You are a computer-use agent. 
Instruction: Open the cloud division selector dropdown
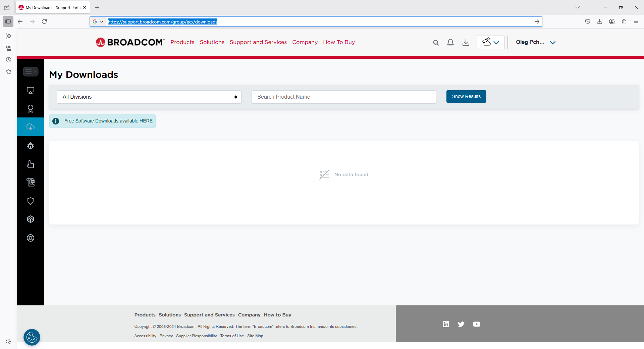[x=491, y=42]
